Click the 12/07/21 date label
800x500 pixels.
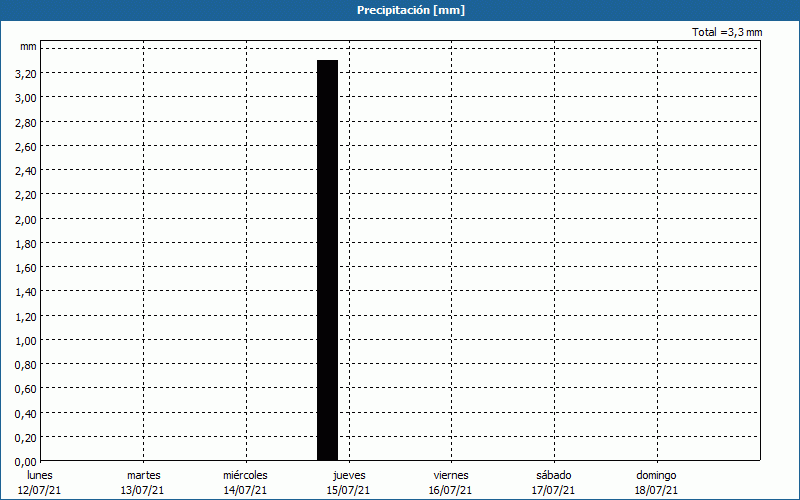[x=40, y=490]
